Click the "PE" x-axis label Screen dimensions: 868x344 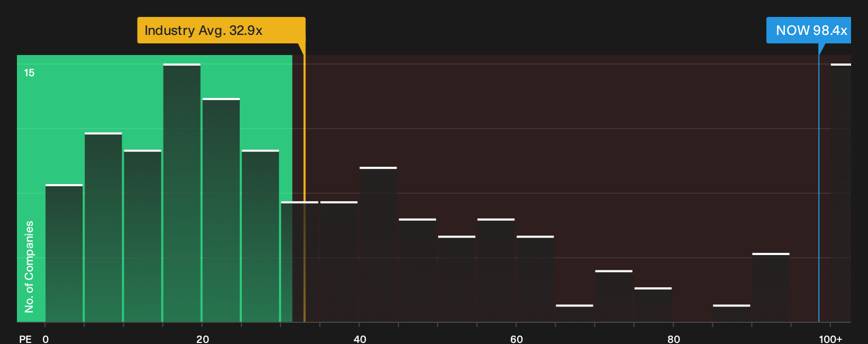25,339
